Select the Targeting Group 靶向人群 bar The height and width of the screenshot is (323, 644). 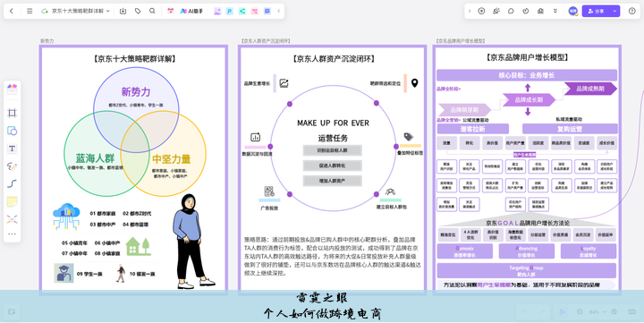527,271
